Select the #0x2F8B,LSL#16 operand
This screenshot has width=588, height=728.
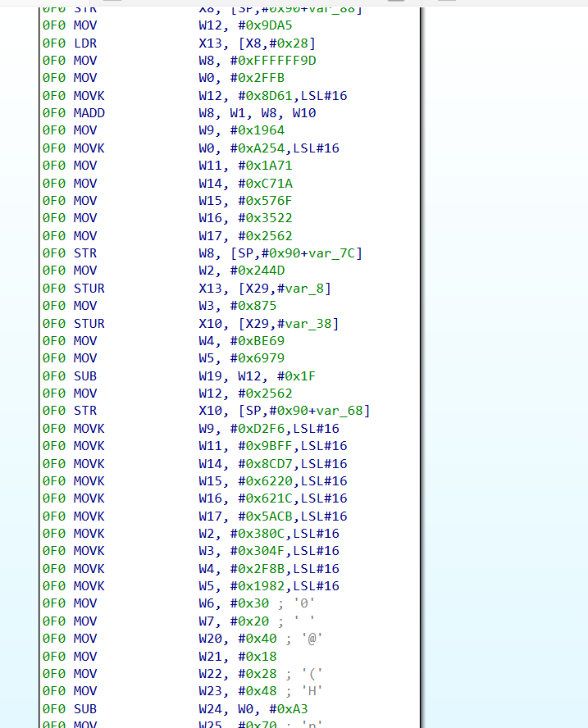[285, 569]
